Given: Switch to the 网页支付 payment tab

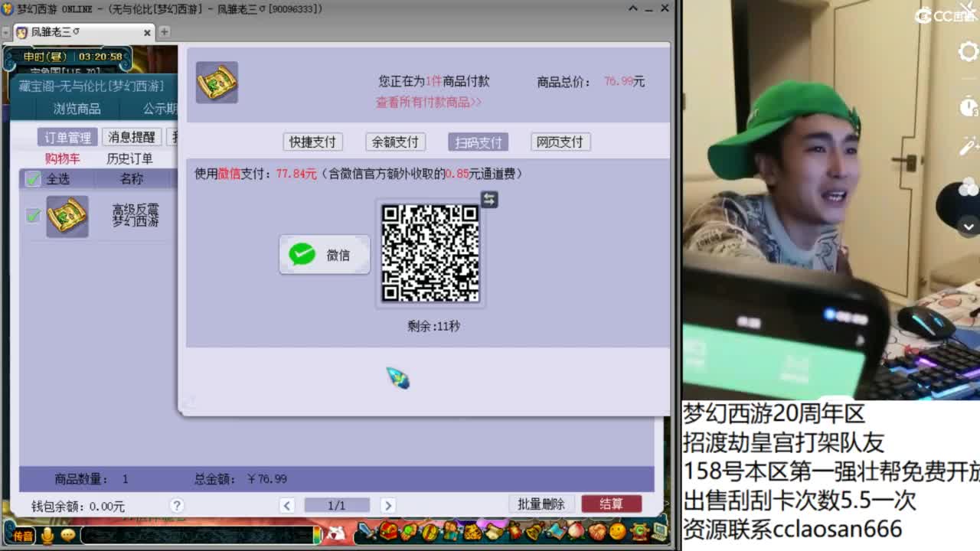Looking at the screenshot, I should tap(560, 142).
